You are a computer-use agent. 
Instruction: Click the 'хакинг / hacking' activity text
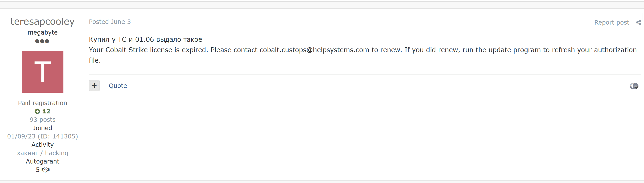click(x=43, y=153)
